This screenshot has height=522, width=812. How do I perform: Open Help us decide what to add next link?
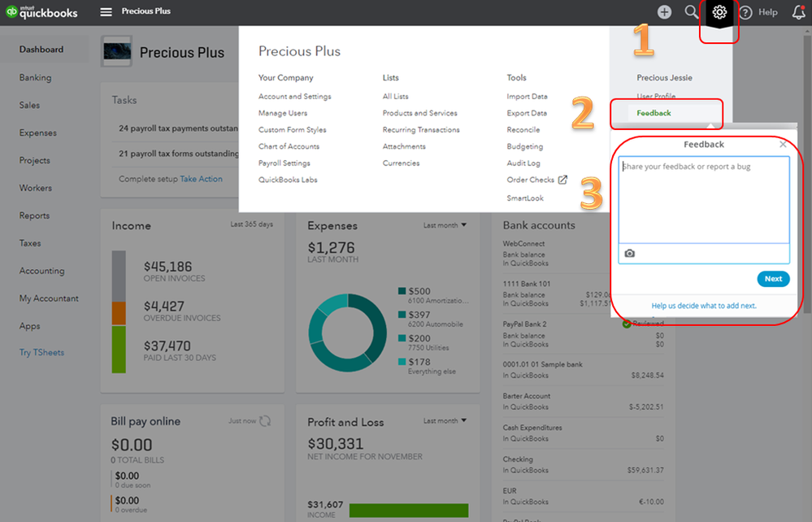(x=704, y=306)
